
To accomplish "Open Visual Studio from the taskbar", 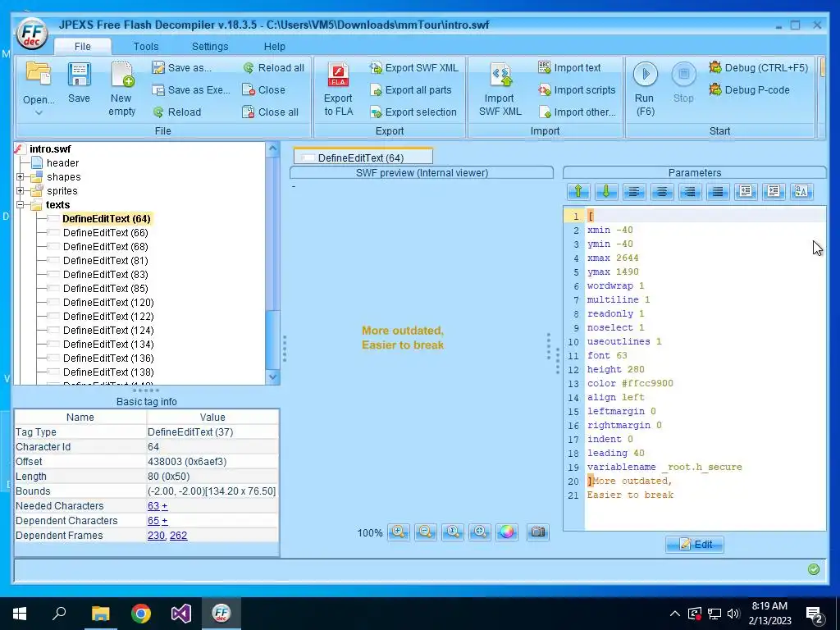I will pyautogui.click(x=181, y=614).
